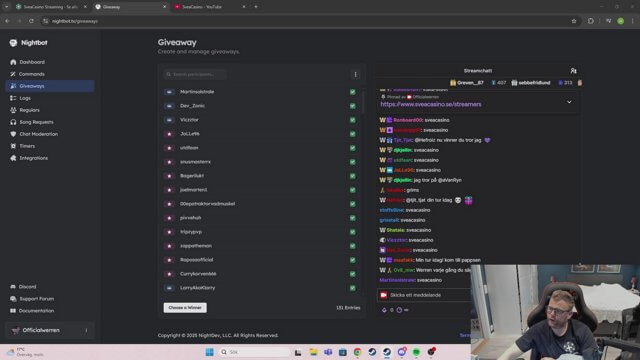Click the Greven__87 top gifter name

click(x=470, y=83)
